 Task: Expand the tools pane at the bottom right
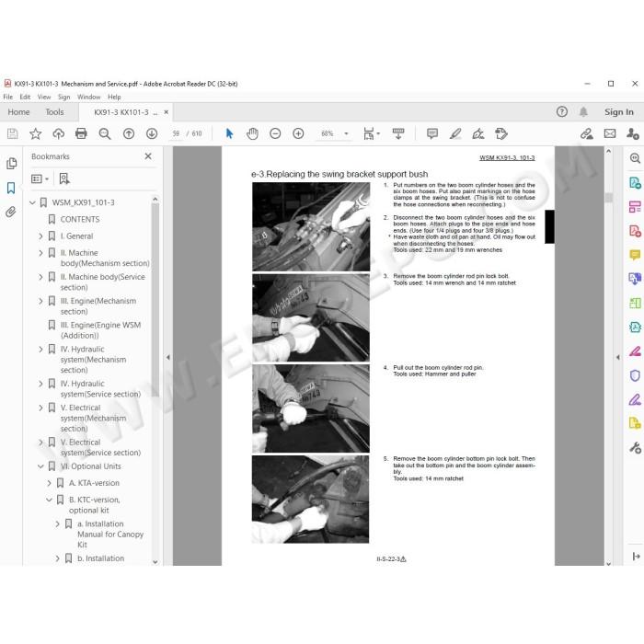point(636,556)
